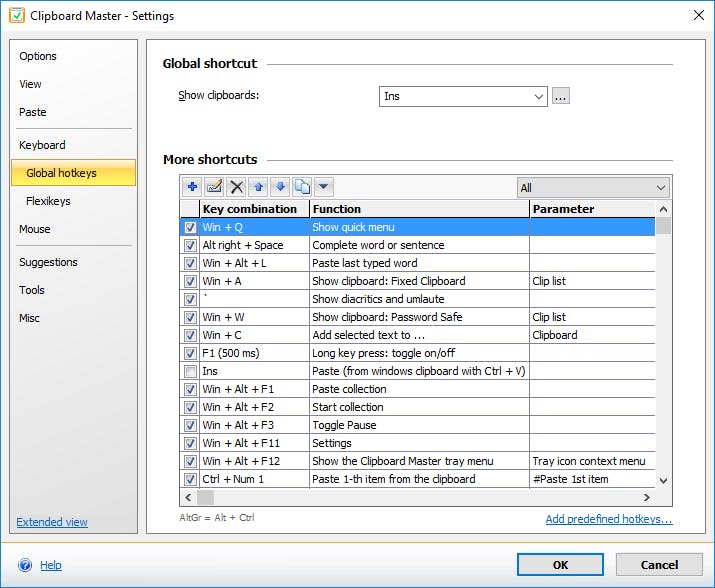Expand the All filter dropdown

point(660,187)
